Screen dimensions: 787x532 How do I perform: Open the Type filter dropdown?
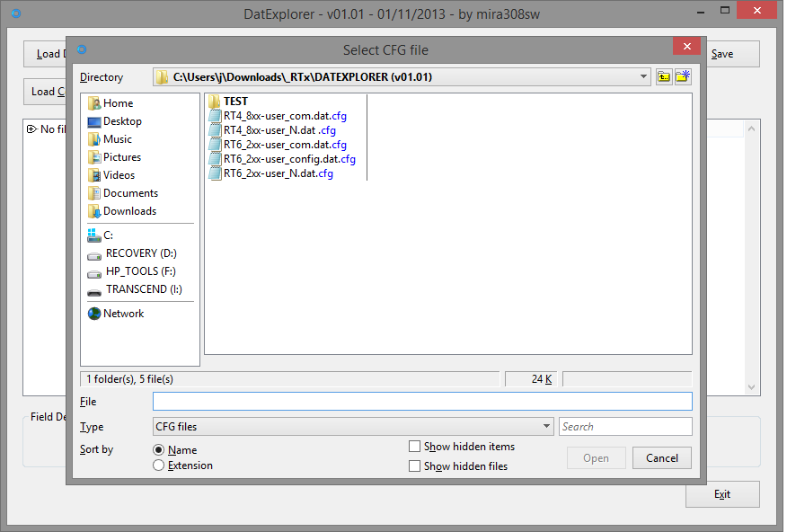coord(547,427)
